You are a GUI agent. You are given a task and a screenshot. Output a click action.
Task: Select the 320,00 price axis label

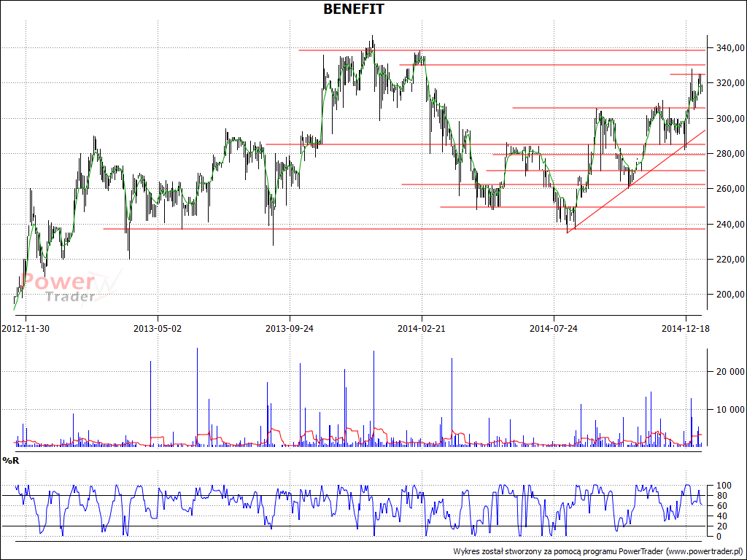point(730,83)
